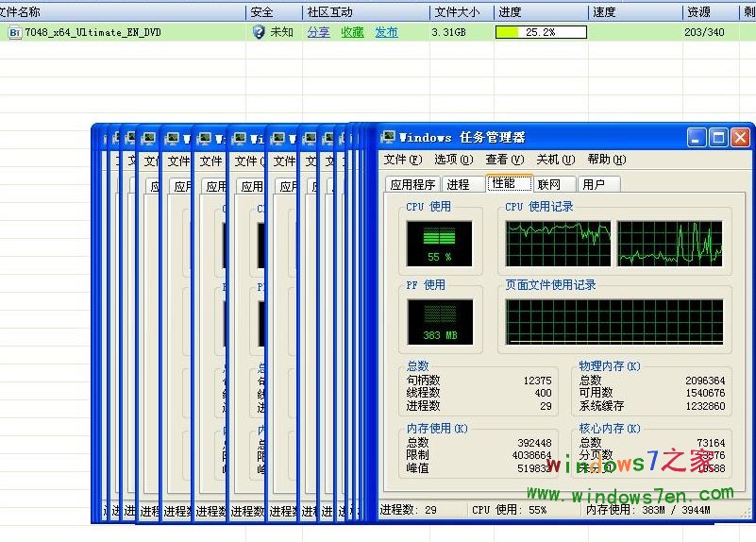Open the 文件(F) menu in Task Manager

(x=403, y=160)
